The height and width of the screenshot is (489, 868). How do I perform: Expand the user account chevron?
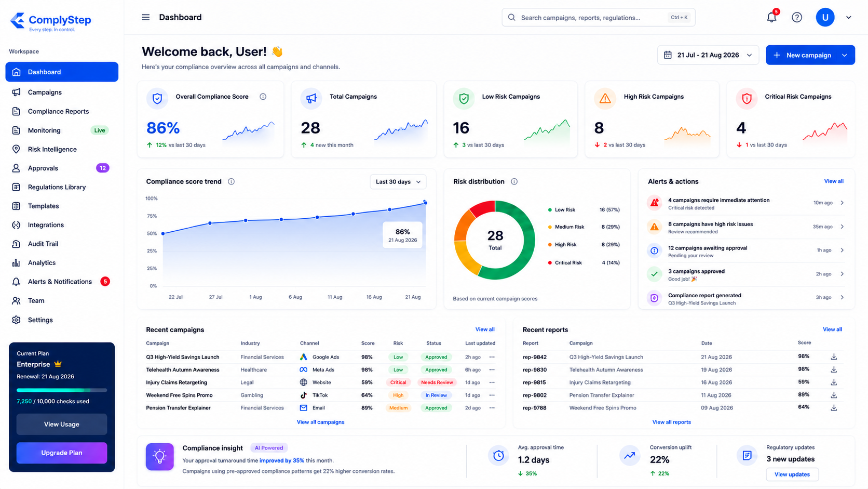[849, 17]
